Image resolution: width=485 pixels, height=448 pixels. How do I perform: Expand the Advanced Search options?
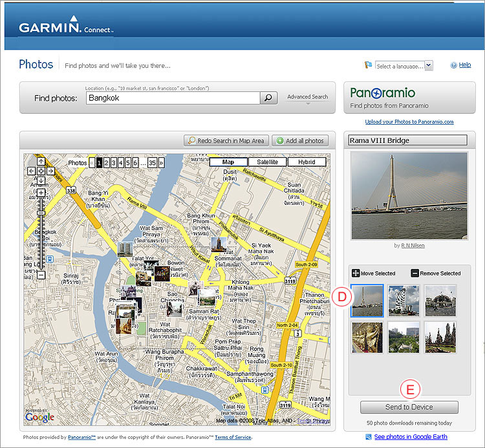pos(307,98)
